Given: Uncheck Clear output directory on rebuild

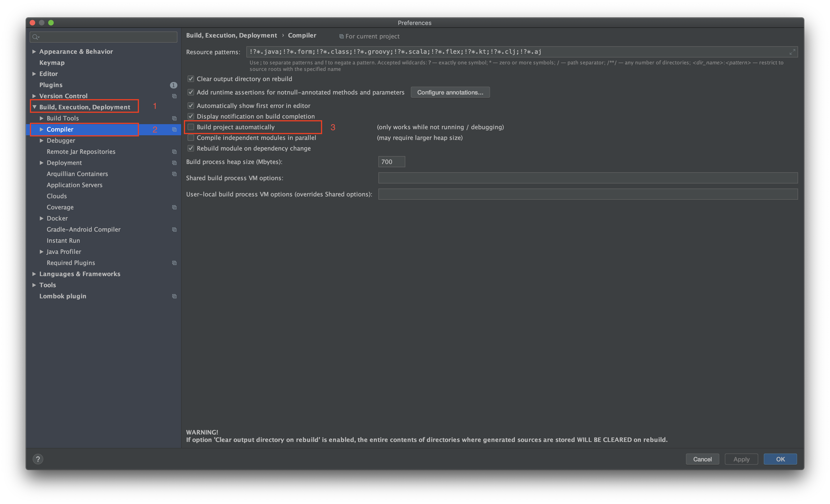Looking at the screenshot, I should [x=191, y=79].
